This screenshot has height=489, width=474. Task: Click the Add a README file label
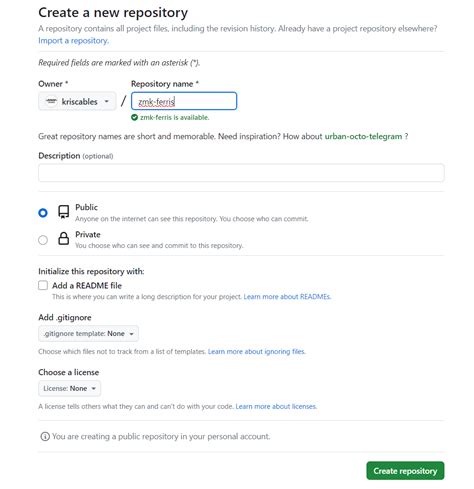click(87, 286)
